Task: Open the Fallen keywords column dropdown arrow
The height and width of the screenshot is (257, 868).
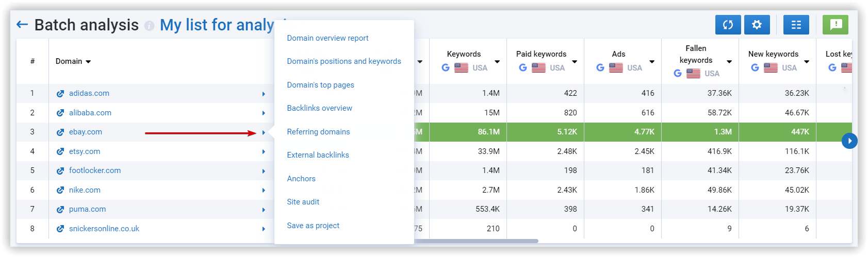Action: point(729,62)
